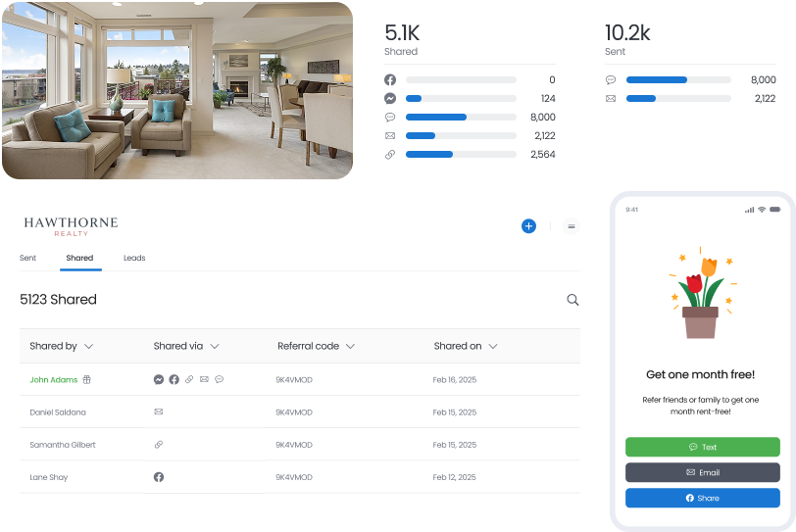Click the Hawthorne Realty logo
The image size is (796, 532).
(71, 226)
